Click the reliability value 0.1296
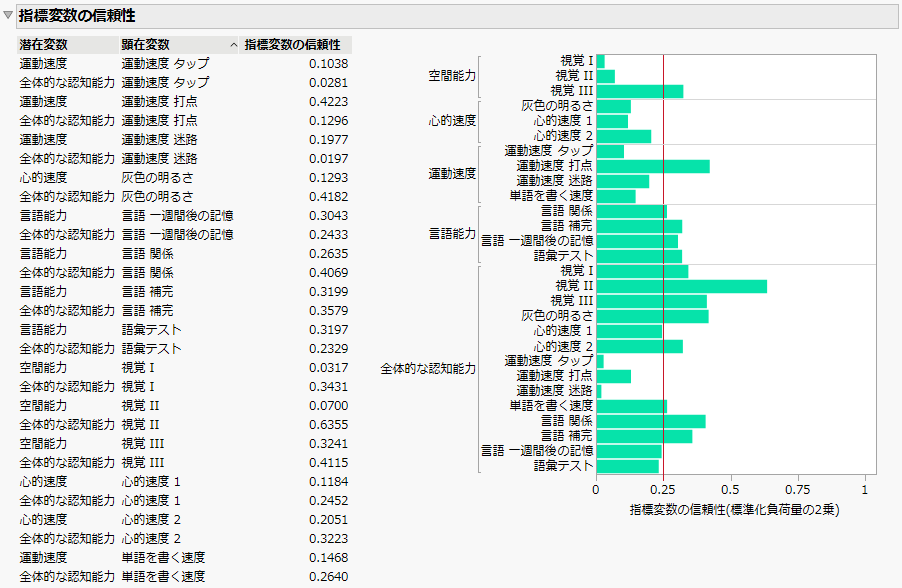 (x=328, y=121)
